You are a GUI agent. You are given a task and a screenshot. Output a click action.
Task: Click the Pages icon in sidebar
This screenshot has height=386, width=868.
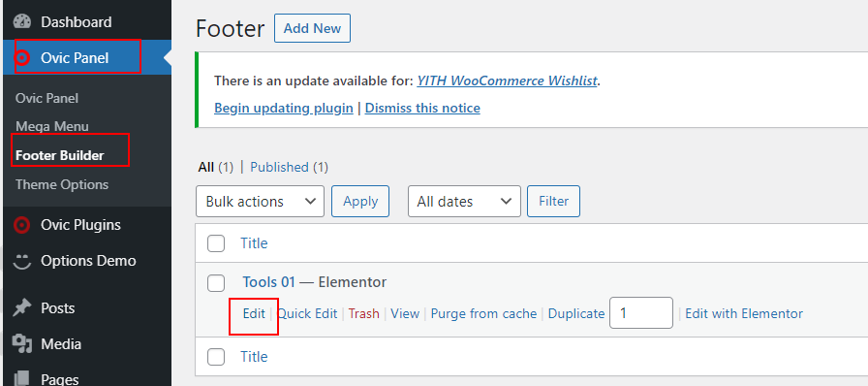pos(22,378)
